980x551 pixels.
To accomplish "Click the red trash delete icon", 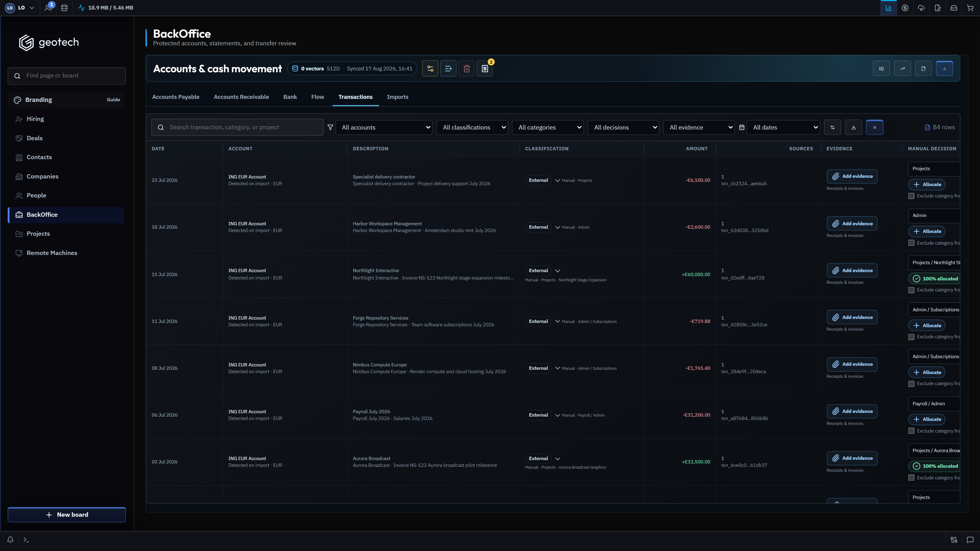I will 466,69.
